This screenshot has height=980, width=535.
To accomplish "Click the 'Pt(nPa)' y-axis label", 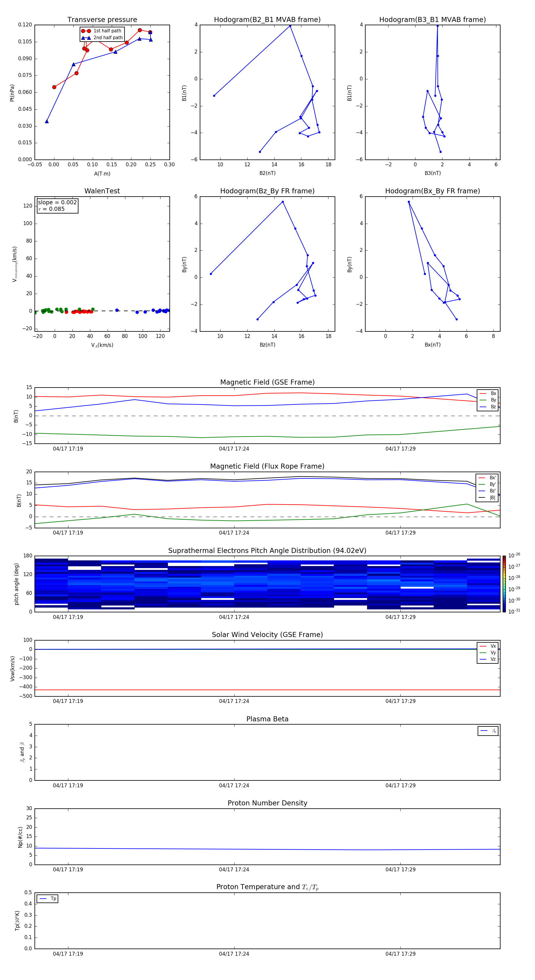I will click(12, 93).
